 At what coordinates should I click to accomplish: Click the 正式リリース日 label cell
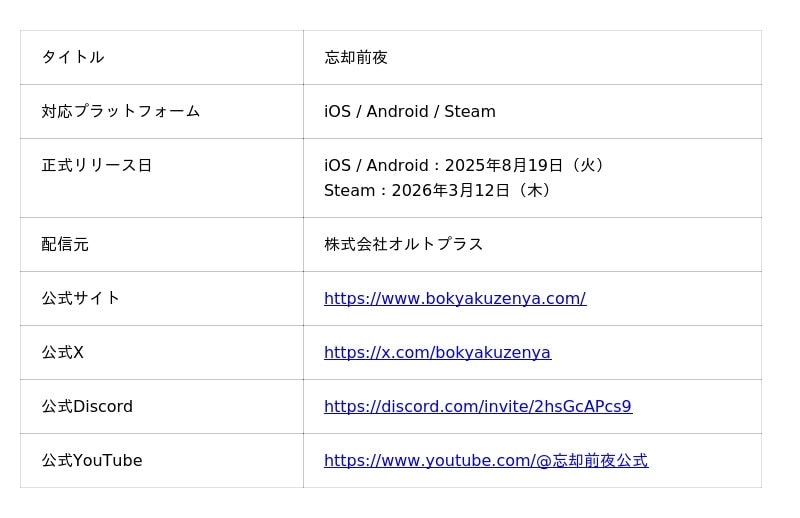(x=96, y=165)
